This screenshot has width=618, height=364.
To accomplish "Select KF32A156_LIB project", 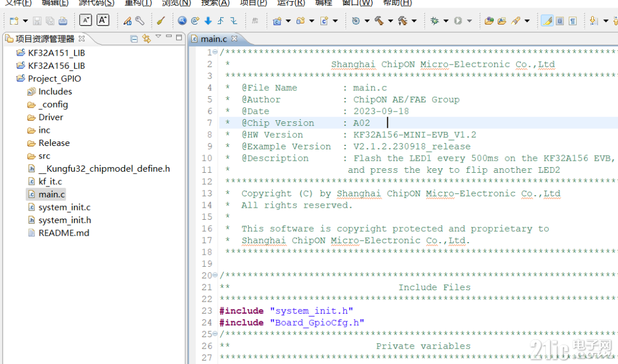I will click(56, 65).
